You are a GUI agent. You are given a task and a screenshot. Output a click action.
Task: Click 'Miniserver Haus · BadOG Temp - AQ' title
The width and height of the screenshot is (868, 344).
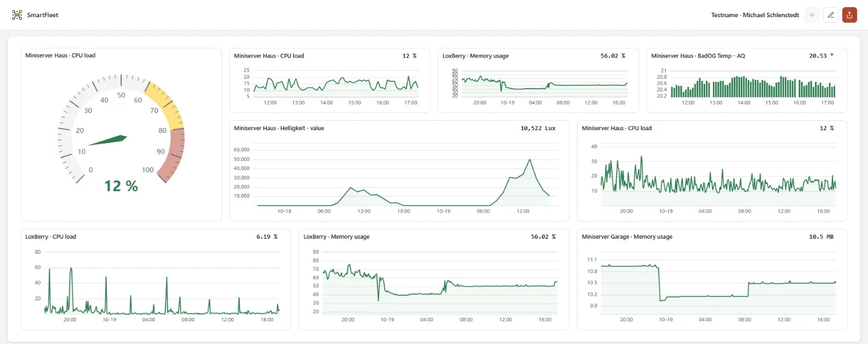click(698, 56)
